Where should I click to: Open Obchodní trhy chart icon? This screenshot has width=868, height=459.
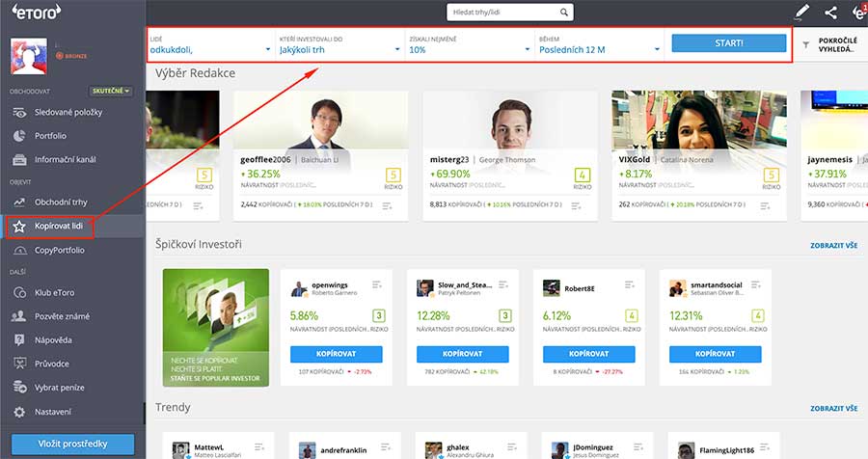[x=19, y=202]
